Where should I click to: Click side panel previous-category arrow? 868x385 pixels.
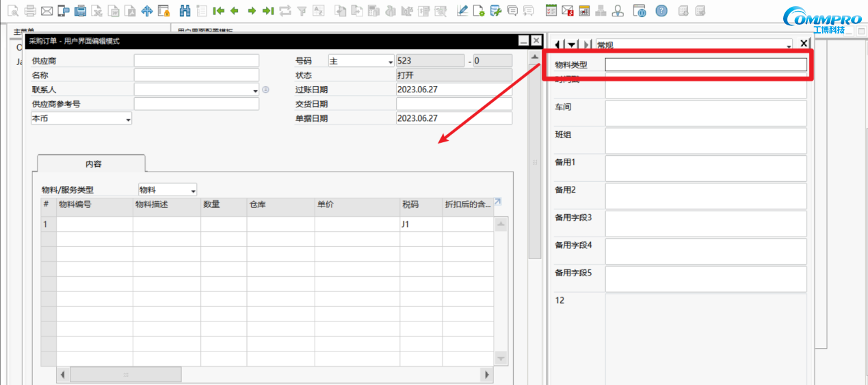558,45
